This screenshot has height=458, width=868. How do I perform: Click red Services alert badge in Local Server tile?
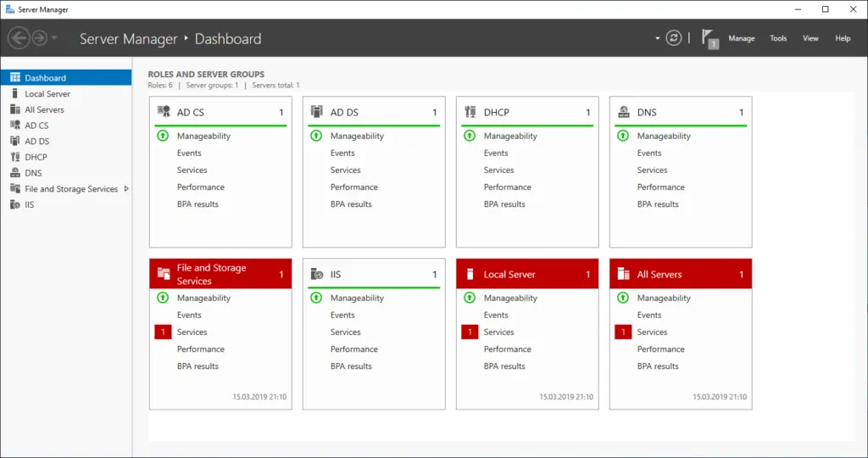[470, 332]
